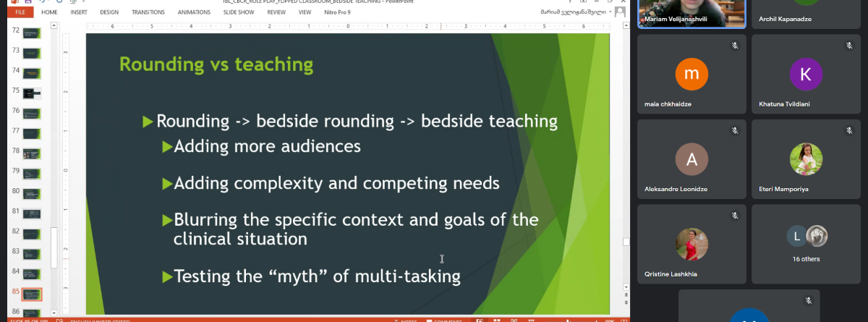Open the INSERT ribbon tab

point(79,12)
